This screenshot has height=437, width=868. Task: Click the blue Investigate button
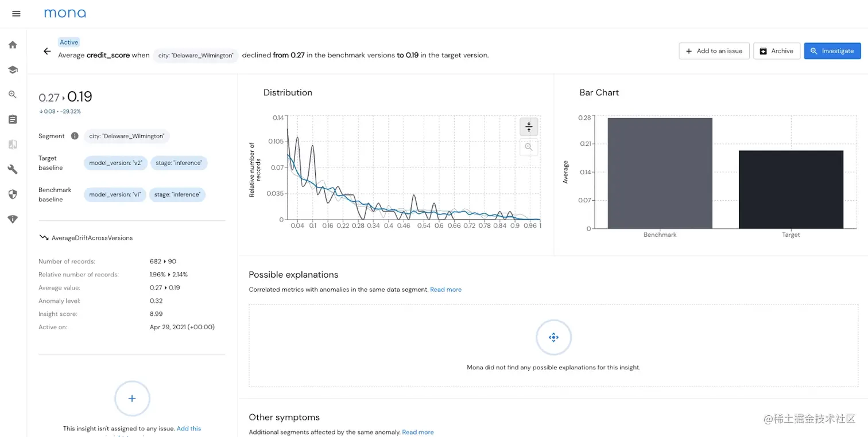[832, 51]
